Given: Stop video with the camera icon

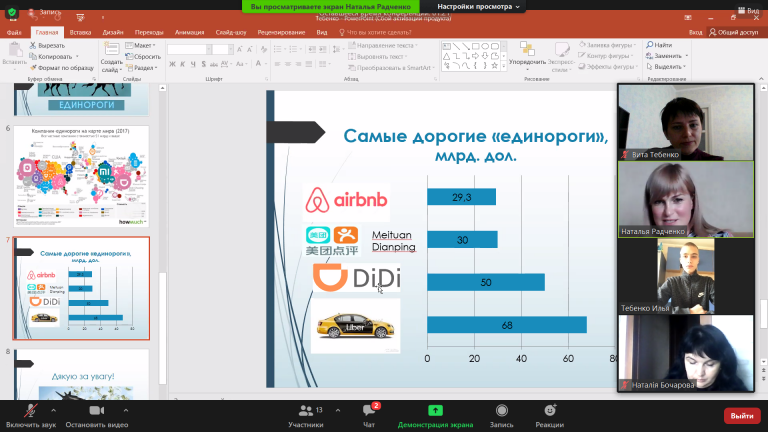Looking at the screenshot, I should click(96, 410).
